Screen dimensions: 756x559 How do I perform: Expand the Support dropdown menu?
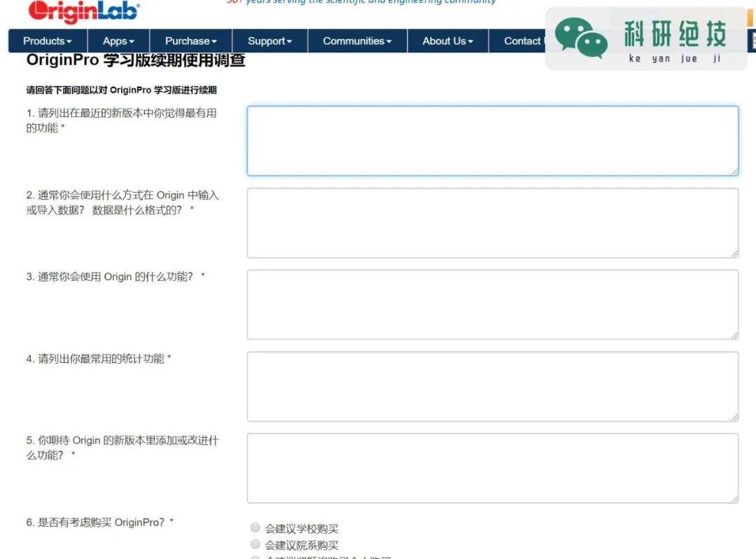(269, 41)
